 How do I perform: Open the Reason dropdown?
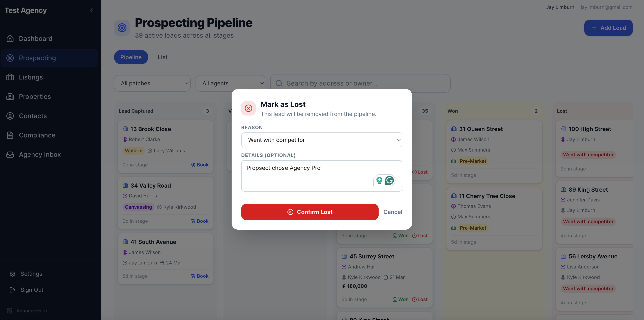pyautogui.click(x=322, y=140)
